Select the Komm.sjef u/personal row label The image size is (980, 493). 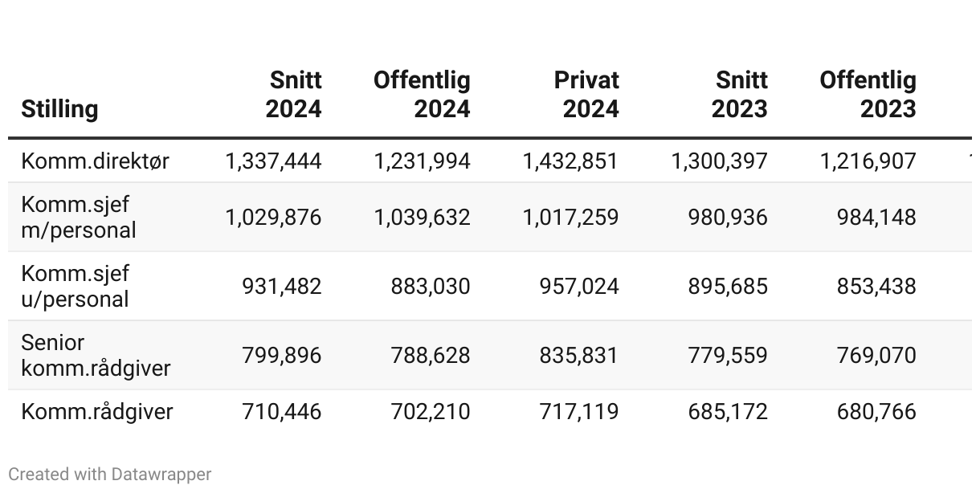pos(76,286)
